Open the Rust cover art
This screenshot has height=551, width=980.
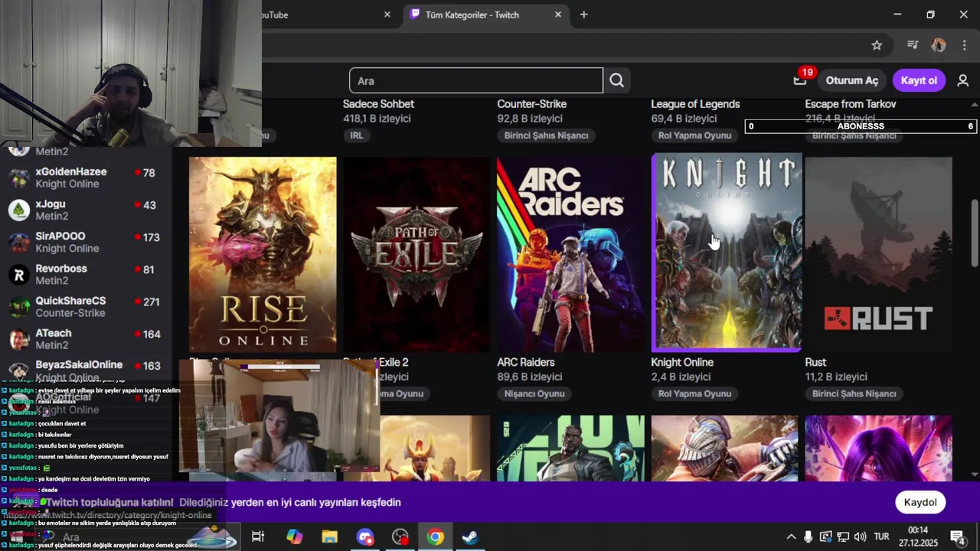pos(879,255)
